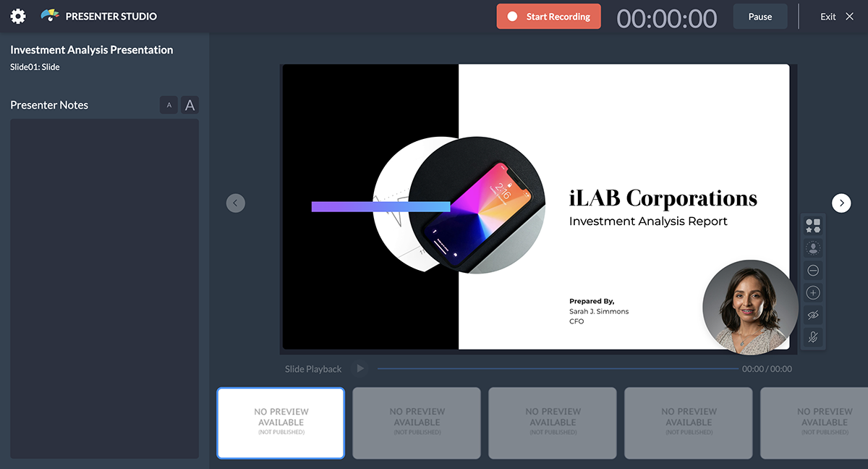Open the settings gear menu

coord(17,15)
